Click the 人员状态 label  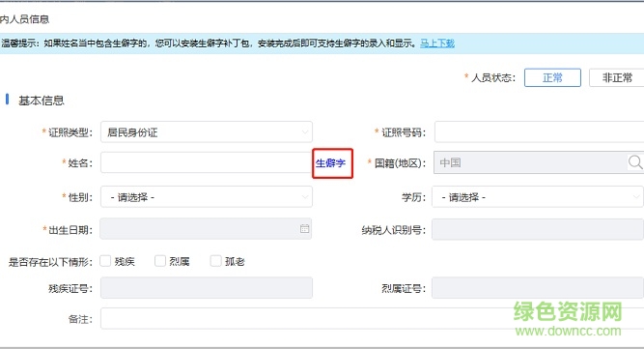(492, 77)
